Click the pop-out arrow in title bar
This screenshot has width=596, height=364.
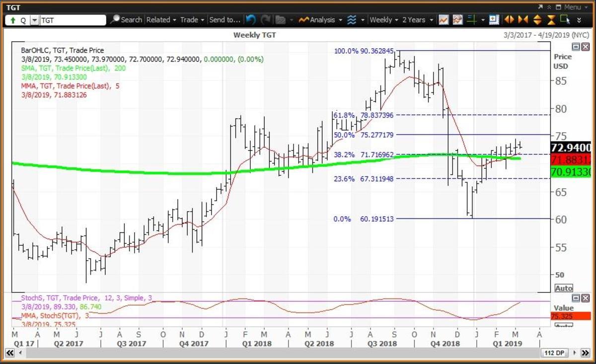pyautogui.click(x=541, y=7)
